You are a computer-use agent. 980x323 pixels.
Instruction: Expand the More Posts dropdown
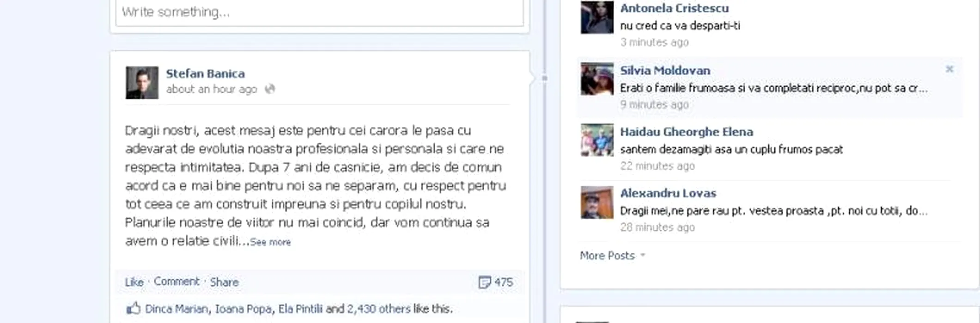pyautogui.click(x=612, y=256)
